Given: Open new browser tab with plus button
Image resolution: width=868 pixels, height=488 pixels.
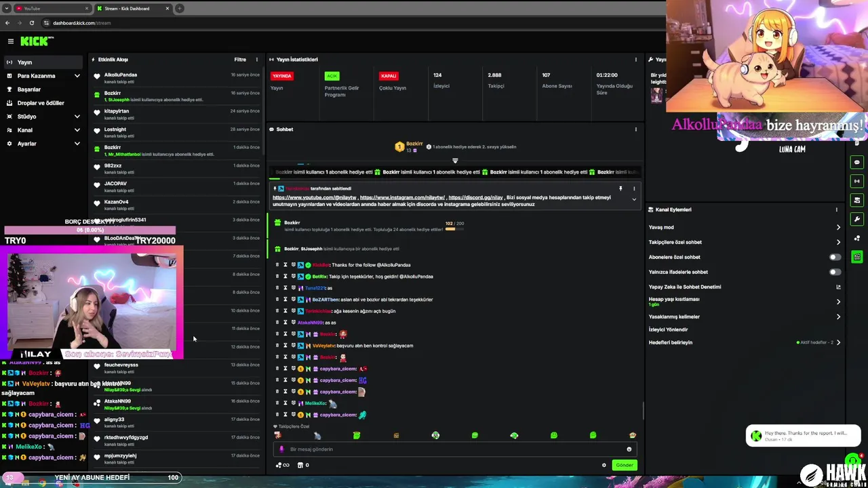Looking at the screenshot, I should 179,9.
